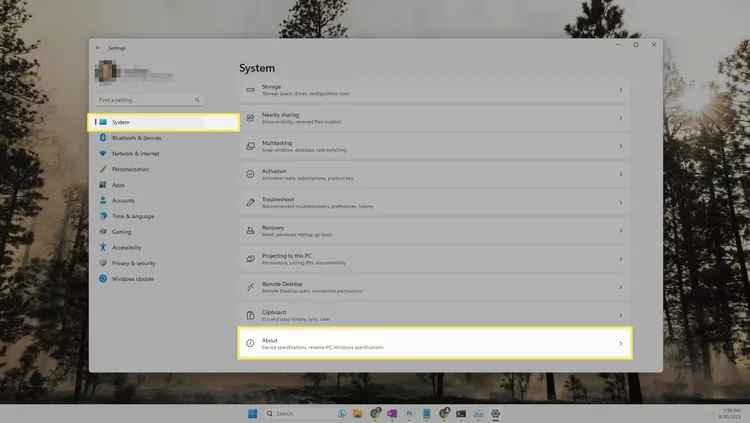Go to Windows Update in sidebar
This screenshot has height=423, width=750.
(x=132, y=279)
